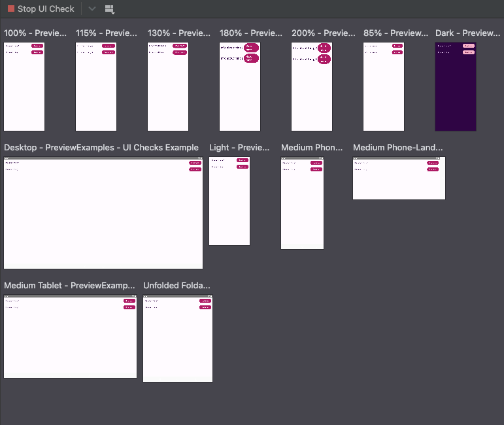The height and width of the screenshot is (425, 504).
Task: Click the Stop UI Check button
Action: [x=41, y=8]
